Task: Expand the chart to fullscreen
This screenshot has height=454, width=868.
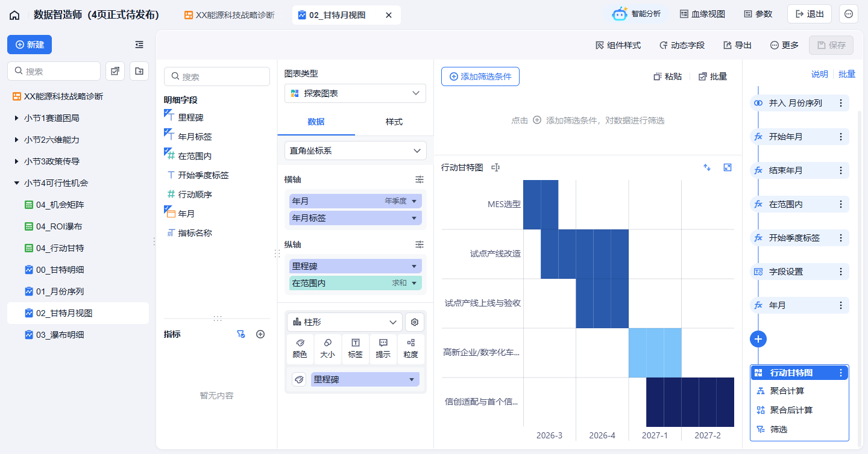Action: click(728, 167)
